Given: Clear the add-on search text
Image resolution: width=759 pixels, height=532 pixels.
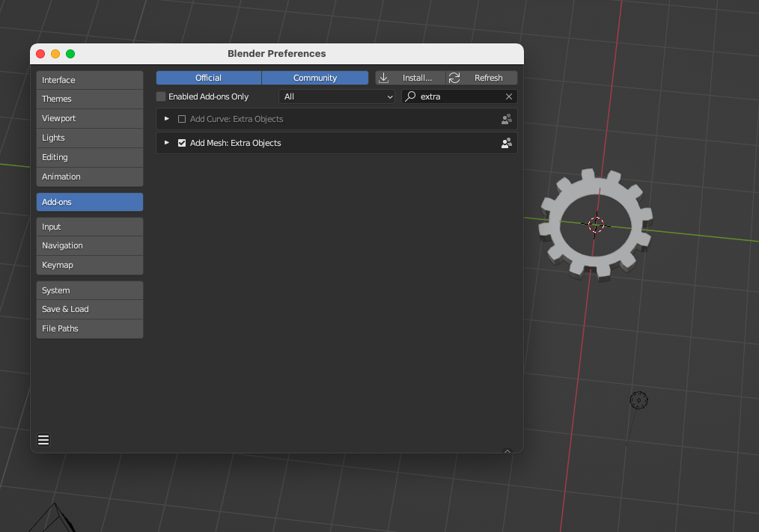Looking at the screenshot, I should pyautogui.click(x=509, y=97).
